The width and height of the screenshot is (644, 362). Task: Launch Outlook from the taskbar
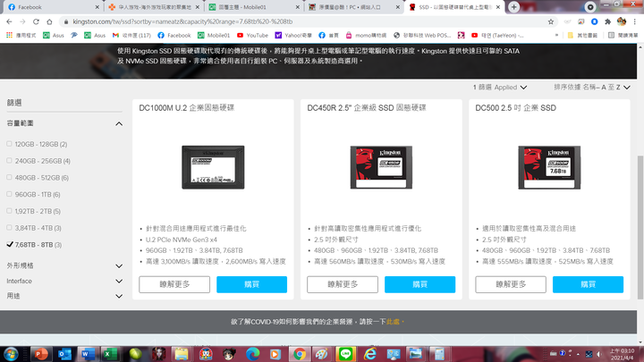click(x=64, y=354)
